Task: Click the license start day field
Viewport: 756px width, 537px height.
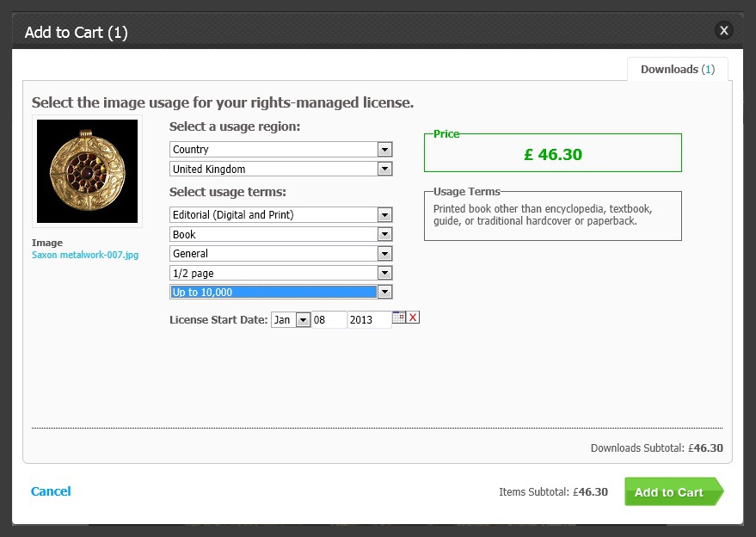Action: pyautogui.click(x=329, y=320)
